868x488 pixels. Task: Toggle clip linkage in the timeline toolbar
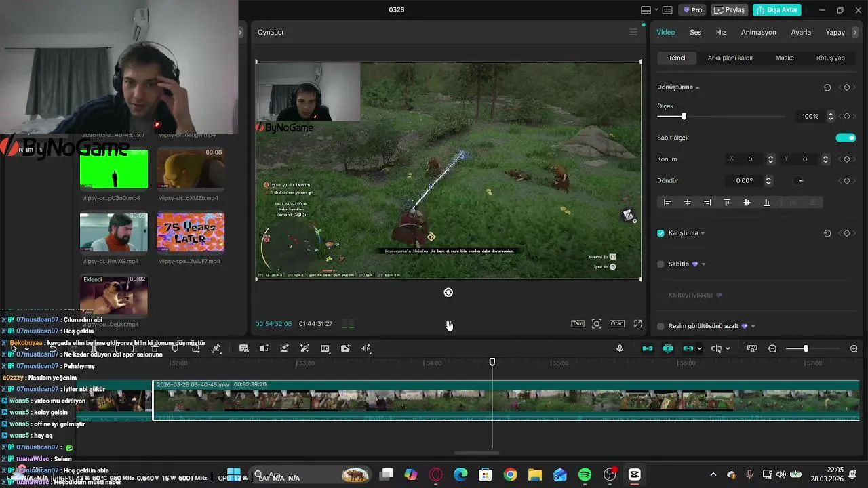tap(688, 348)
